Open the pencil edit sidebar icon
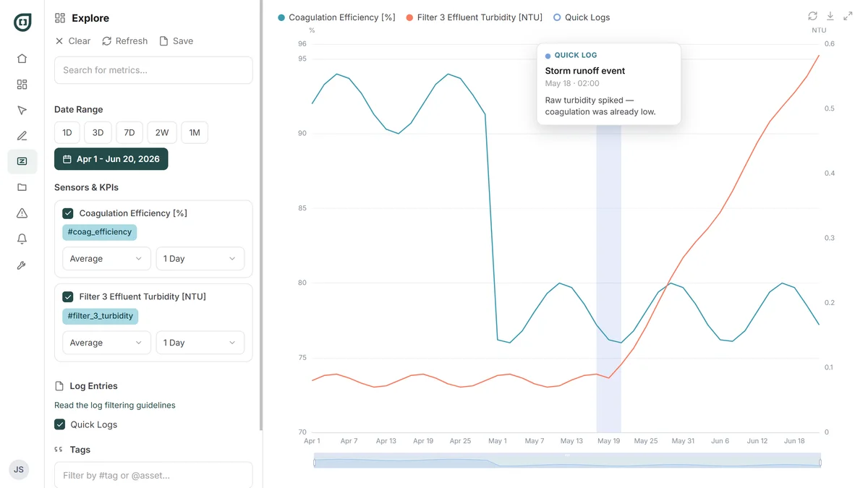The image size is (868, 488). [x=22, y=136]
